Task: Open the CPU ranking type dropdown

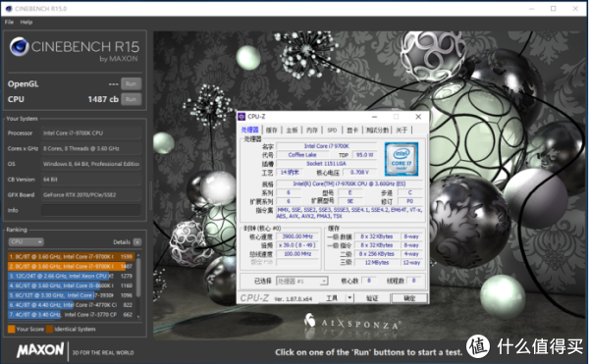Action: click(x=26, y=242)
